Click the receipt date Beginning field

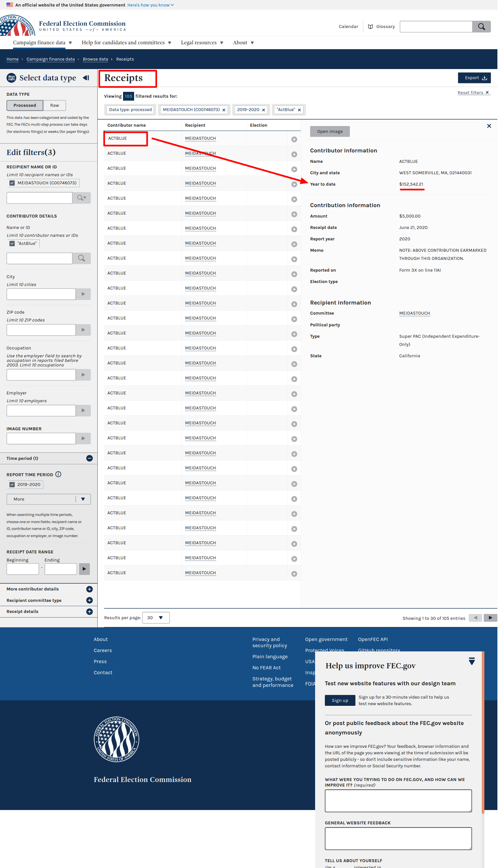23,569
